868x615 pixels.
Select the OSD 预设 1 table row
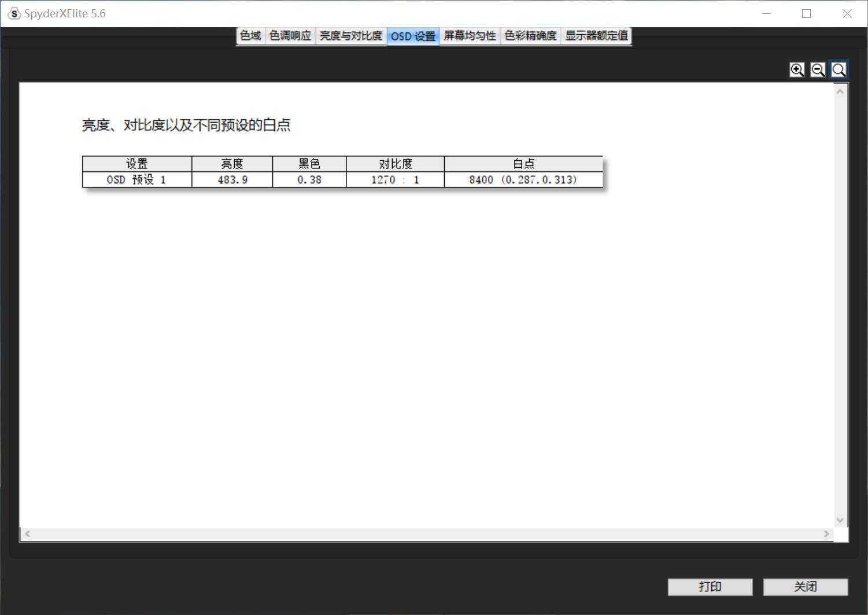click(136, 179)
